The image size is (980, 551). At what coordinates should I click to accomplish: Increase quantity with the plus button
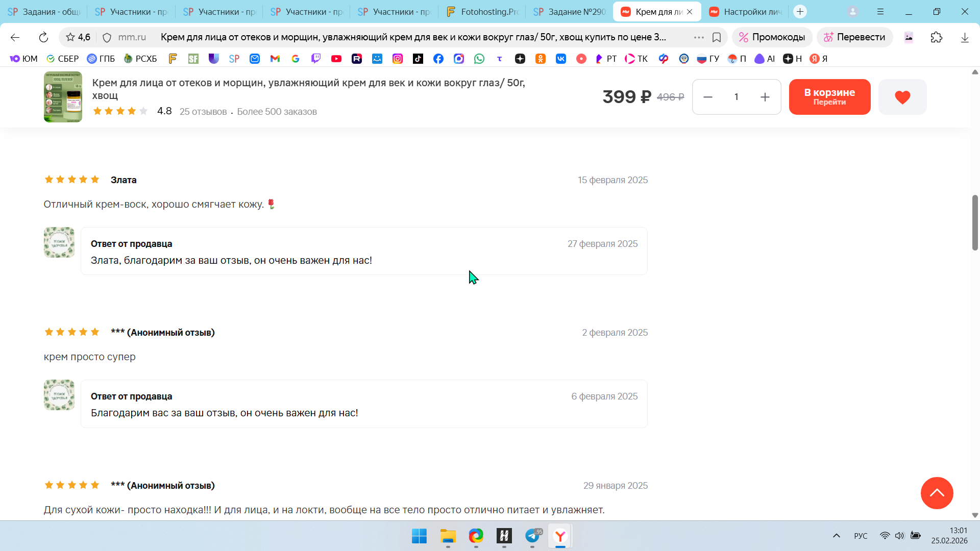click(765, 97)
